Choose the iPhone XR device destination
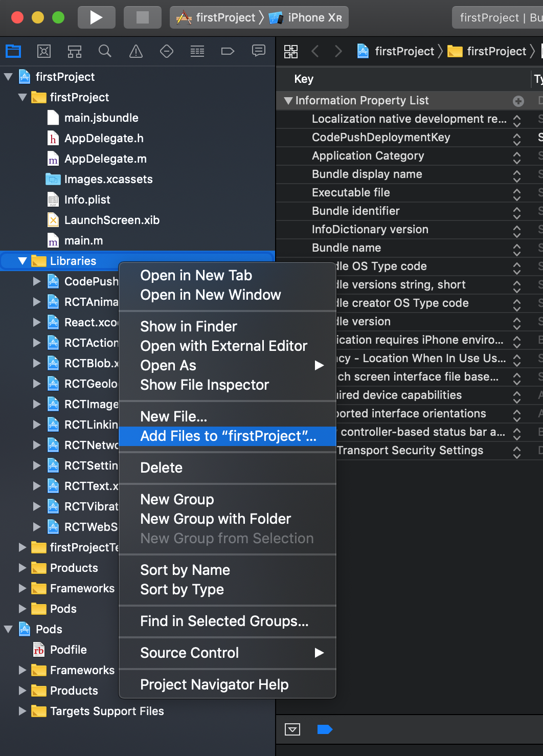 pyautogui.click(x=305, y=17)
